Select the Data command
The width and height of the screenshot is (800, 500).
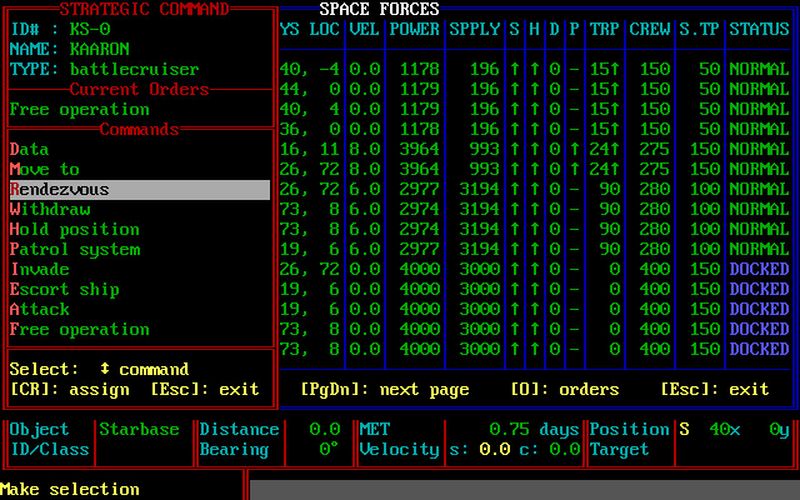point(29,149)
